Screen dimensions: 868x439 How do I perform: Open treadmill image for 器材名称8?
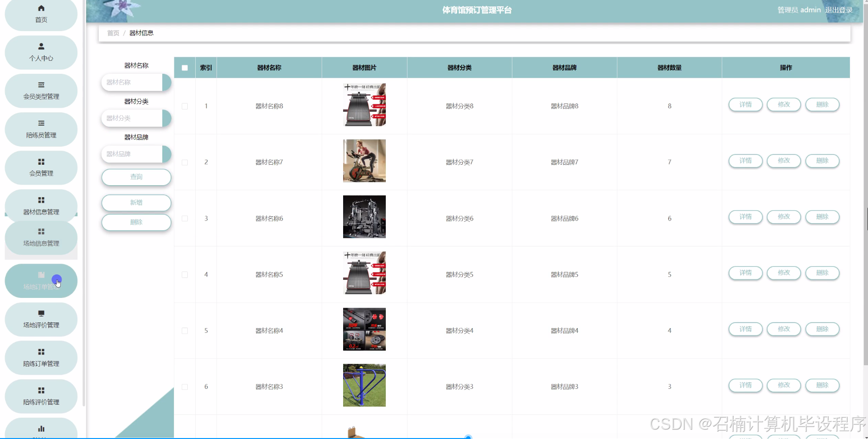coord(364,105)
